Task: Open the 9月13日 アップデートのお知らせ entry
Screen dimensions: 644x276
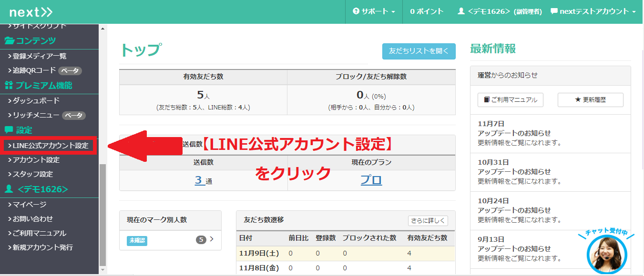Action: (x=550, y=248)
